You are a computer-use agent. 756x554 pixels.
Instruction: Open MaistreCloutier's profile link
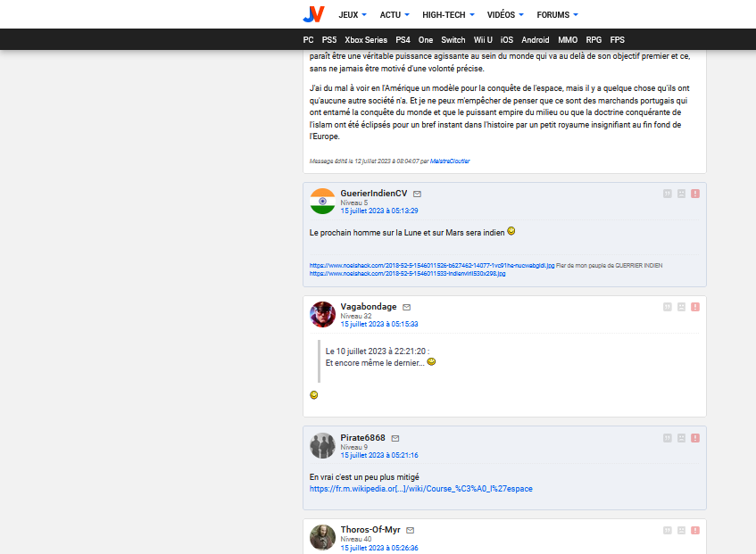450,161
